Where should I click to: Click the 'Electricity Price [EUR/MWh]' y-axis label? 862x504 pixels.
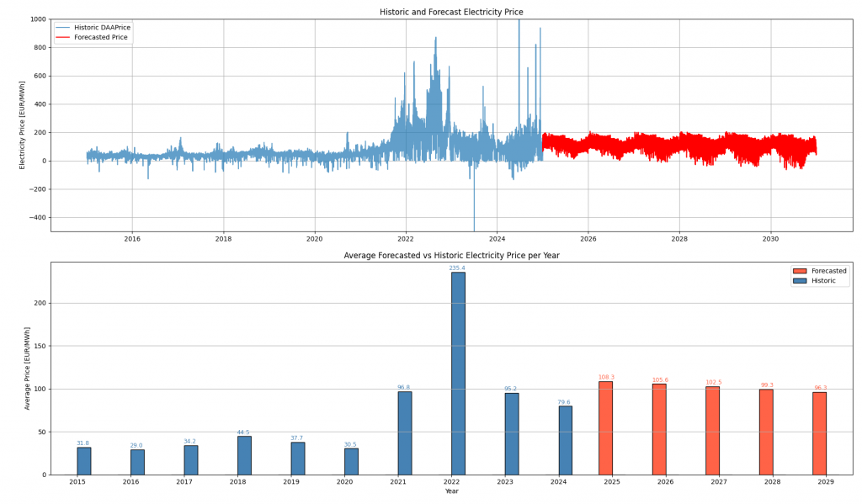[23, 125]
